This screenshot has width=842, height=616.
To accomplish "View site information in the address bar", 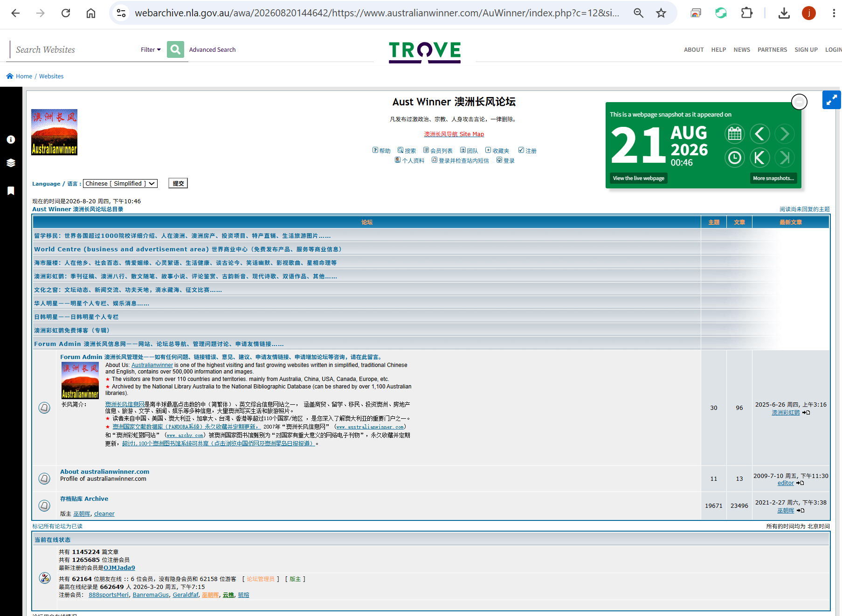I will (121, 13).
